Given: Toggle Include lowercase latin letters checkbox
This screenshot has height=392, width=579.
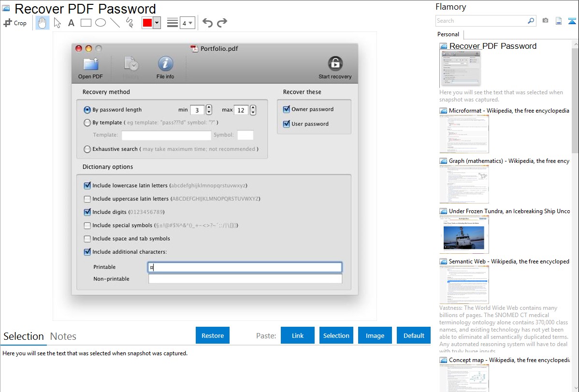Looking at the screenshot, I should click(x=87, y=186).
